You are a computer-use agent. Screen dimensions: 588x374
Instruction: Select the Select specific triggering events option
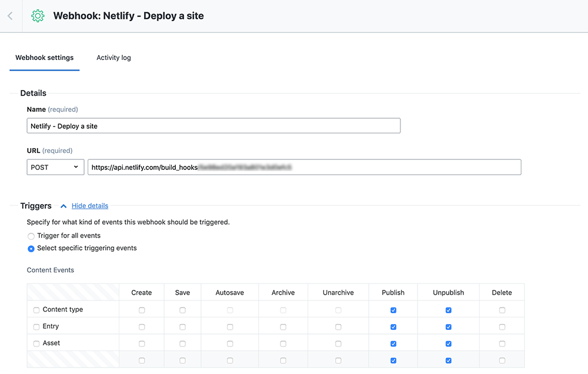pyautogui.click(x=31, y=248)
